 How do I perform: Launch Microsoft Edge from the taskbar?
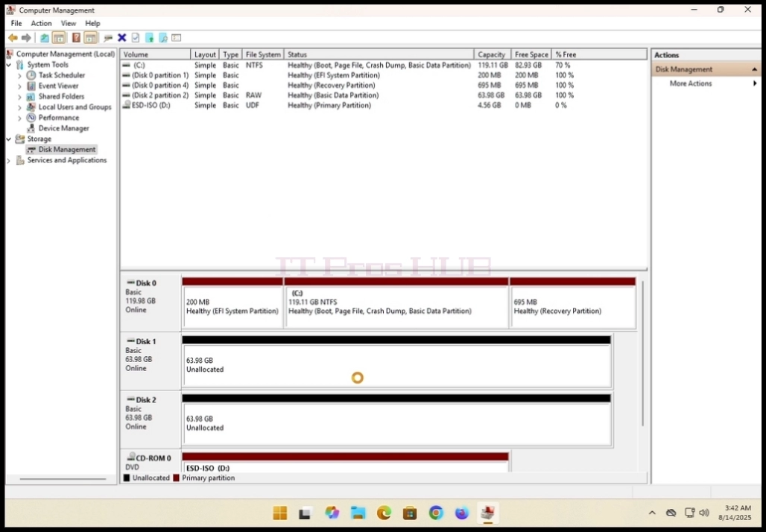click(x=384, y=513)
